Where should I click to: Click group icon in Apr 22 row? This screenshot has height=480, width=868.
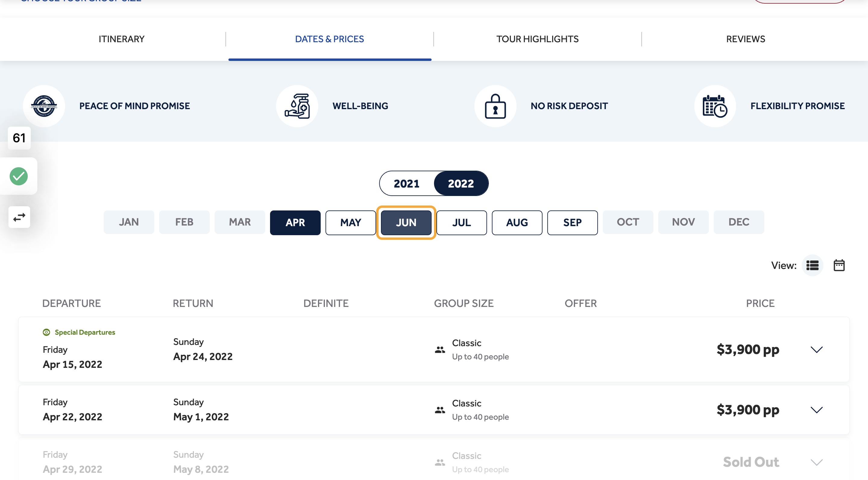(440, 410)
